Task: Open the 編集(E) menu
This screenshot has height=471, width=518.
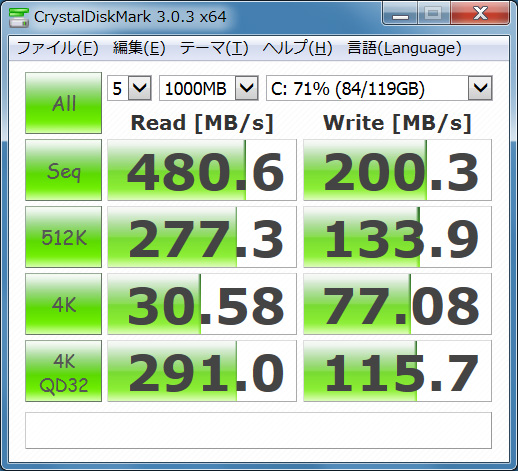Action: 139,48
